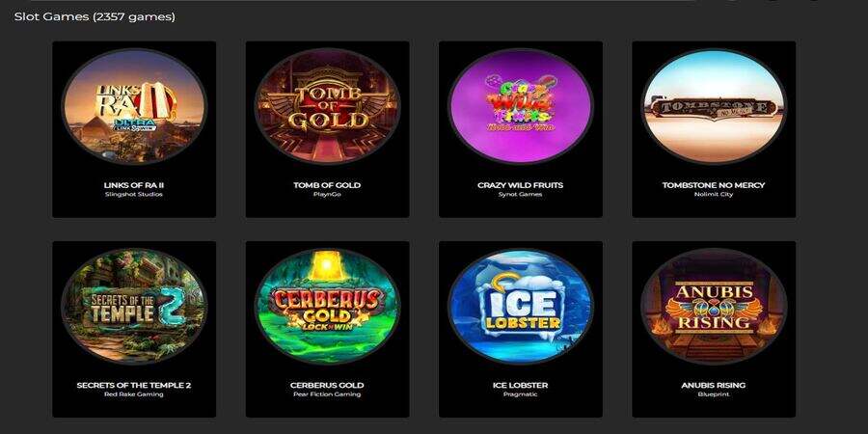Viewport: 868px width, 434px height.
Task: Click the ANUBIS RISING title text
Action: [714, 385]
